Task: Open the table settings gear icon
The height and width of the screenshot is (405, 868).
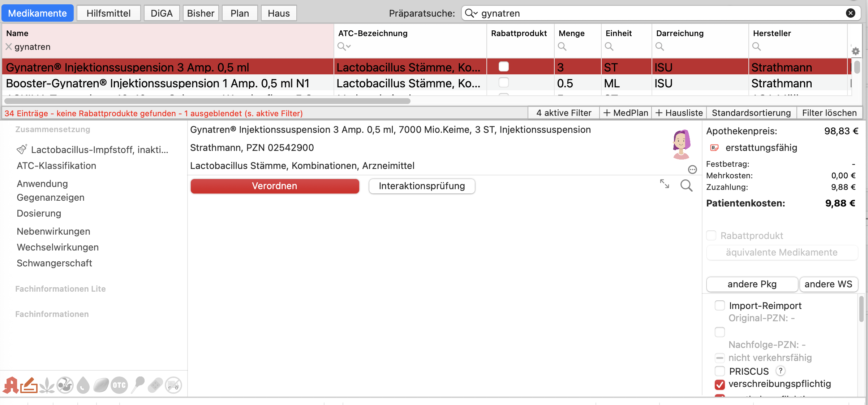Action: click(x=855, y=51)
